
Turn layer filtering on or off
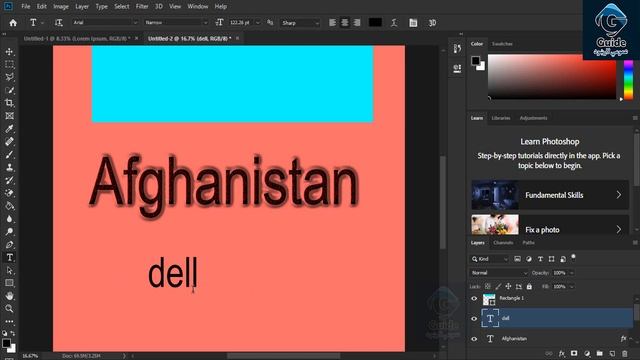(x=573, y=257)
